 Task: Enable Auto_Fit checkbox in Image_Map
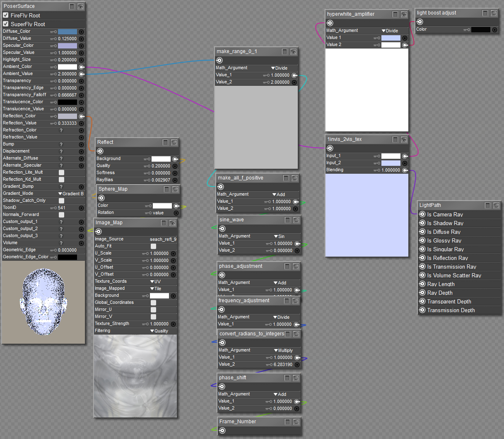(x=153, y=246)
